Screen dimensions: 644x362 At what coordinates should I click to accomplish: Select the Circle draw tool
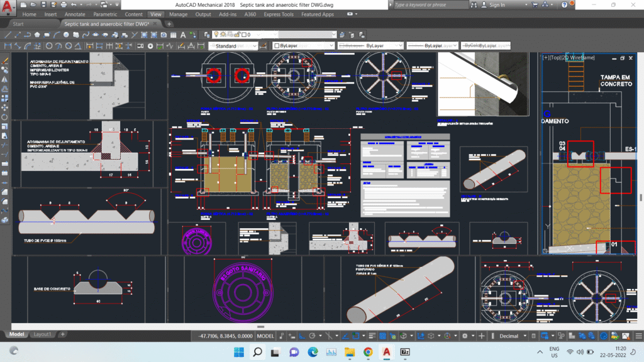coord(66,35)
